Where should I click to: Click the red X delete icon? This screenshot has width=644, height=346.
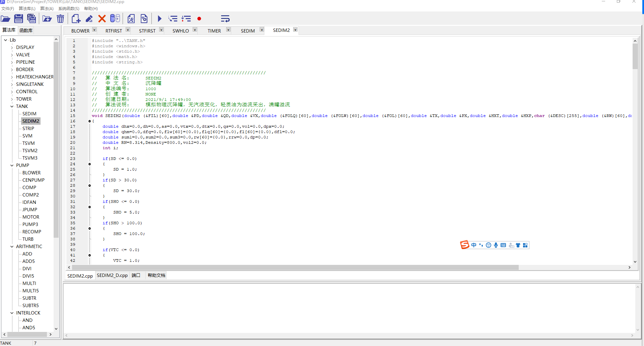102,19
